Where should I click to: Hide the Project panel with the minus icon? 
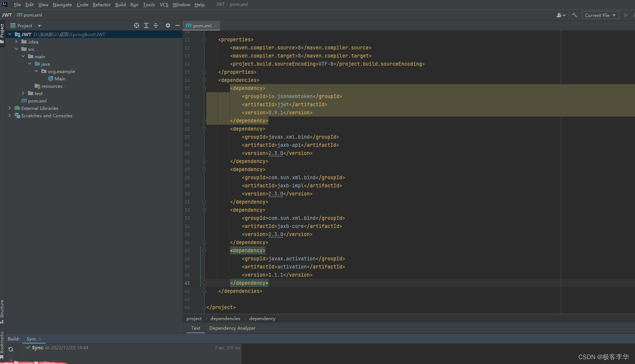(x=178, y=25)
